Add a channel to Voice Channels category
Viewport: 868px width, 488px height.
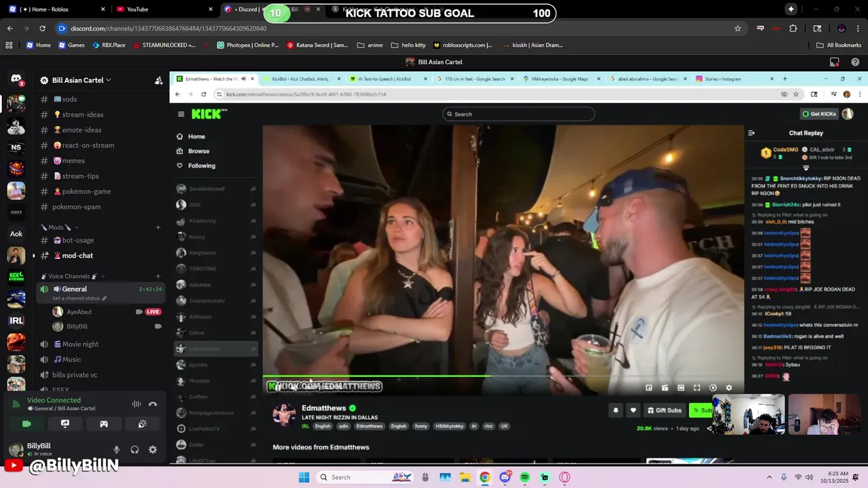[158, 277]
